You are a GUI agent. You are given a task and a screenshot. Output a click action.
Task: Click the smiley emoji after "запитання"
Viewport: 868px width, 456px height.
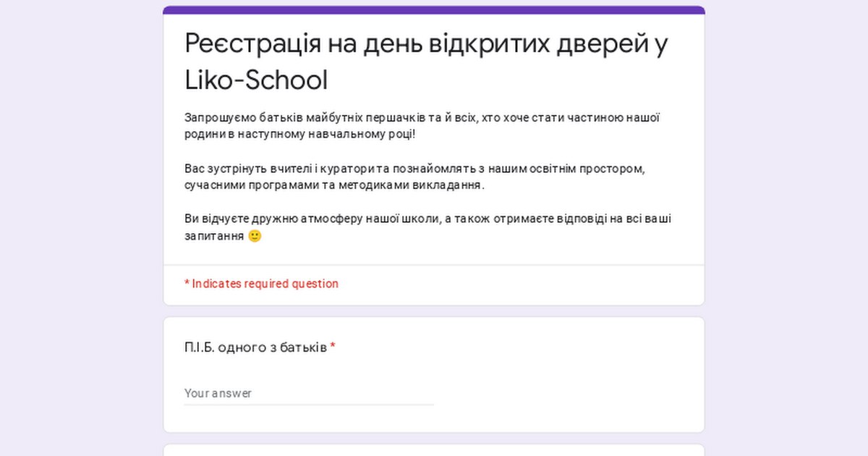point(255,236)
